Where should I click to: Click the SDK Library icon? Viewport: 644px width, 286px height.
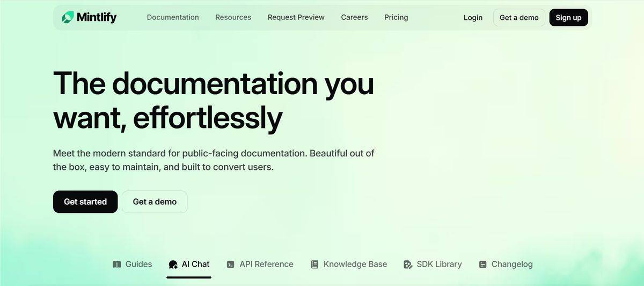408,264
